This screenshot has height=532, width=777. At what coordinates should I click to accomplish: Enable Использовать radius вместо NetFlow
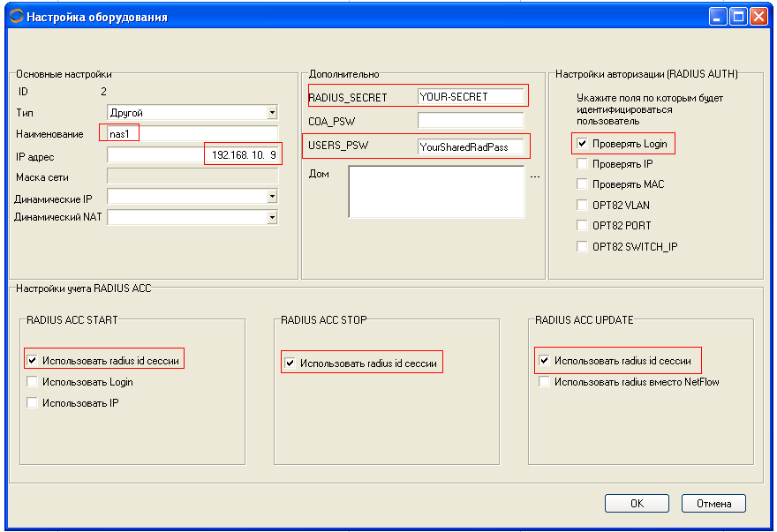[x=545, y=382]
